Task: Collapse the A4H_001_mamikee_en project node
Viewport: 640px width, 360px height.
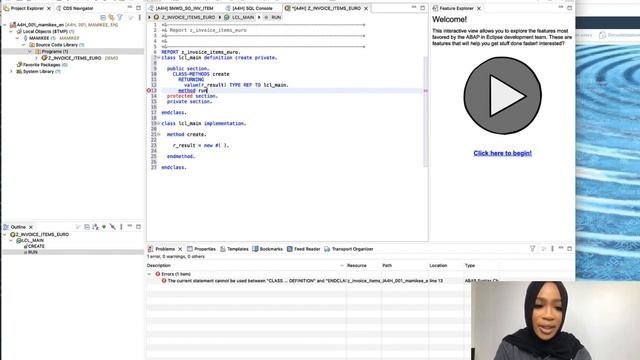Action: tap(5, 25)
